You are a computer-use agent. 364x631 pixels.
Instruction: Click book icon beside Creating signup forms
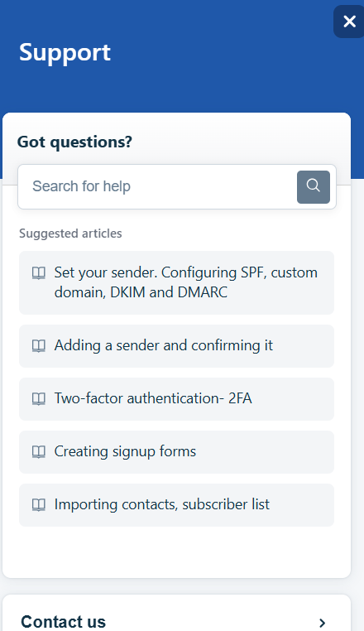(39, 452)
